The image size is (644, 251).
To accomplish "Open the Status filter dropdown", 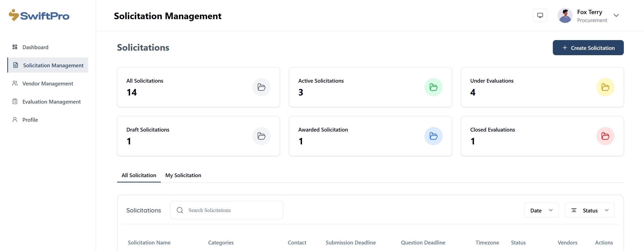I will pyautogui.click(x=589, y=210).
